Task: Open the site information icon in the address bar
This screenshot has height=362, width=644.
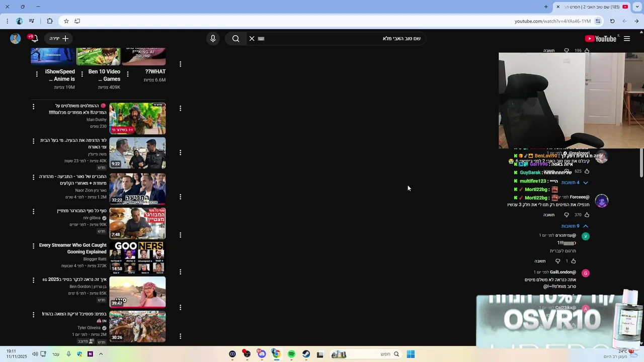Action: tap(598, 21)
